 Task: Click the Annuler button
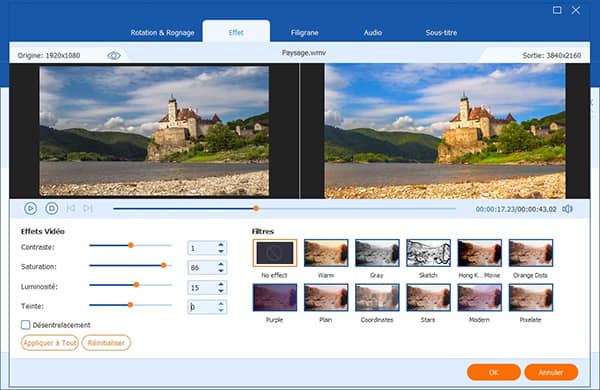[x=551, y=372]
